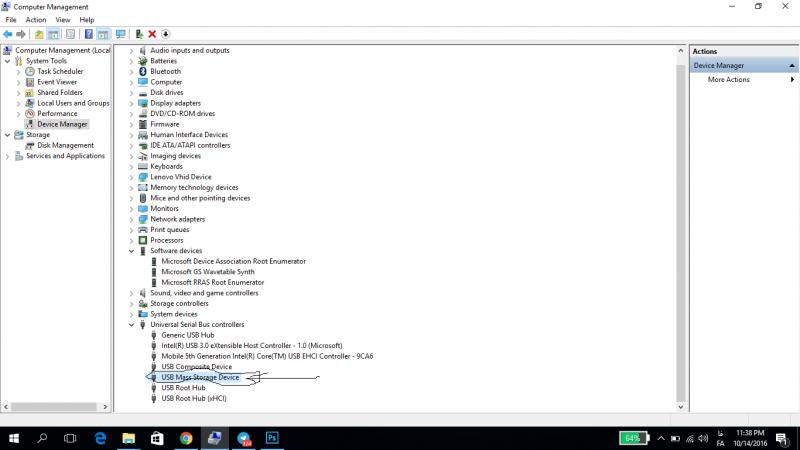Launch Microsoft Edge from the taskbar
Image resolution: width=800 pixels, height=450 pixels.
(101, 438)
